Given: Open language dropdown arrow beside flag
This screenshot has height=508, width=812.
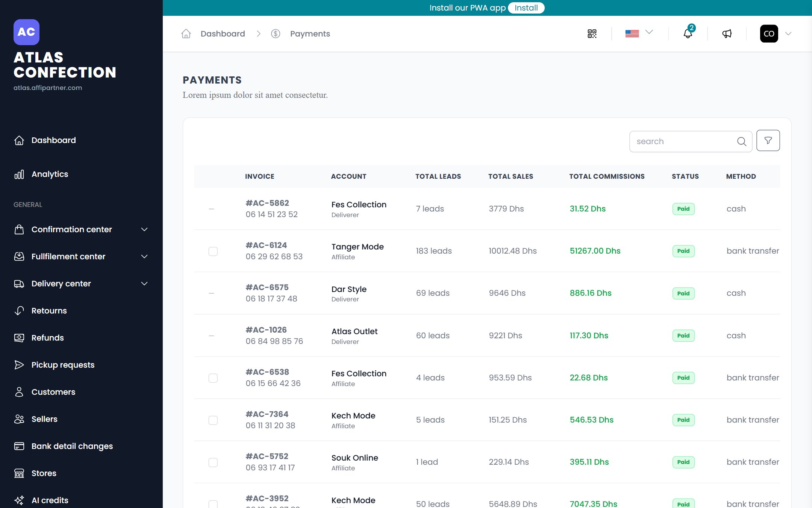Looking at the screenshot, I should click(649, 32).
